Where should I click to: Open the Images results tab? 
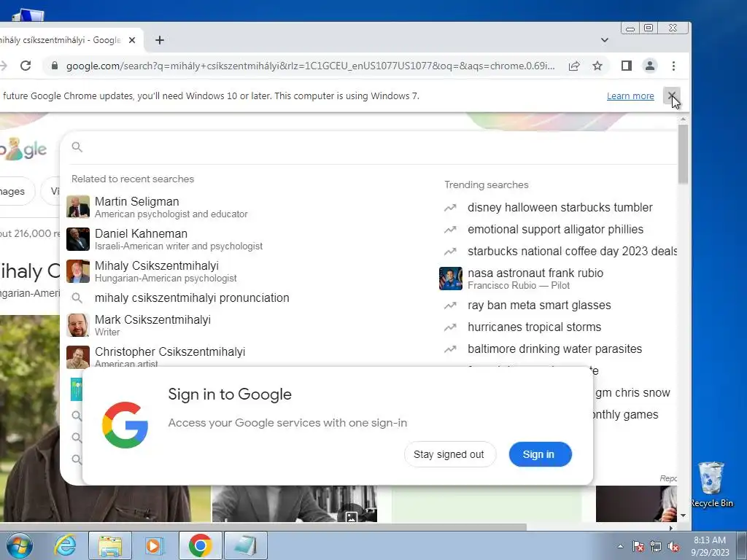(15, 192)
